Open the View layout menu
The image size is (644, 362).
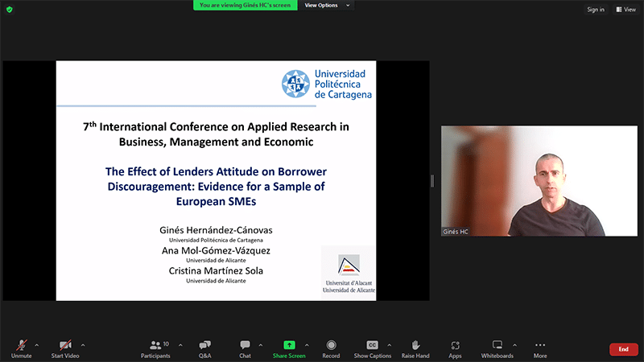point(625,10)
